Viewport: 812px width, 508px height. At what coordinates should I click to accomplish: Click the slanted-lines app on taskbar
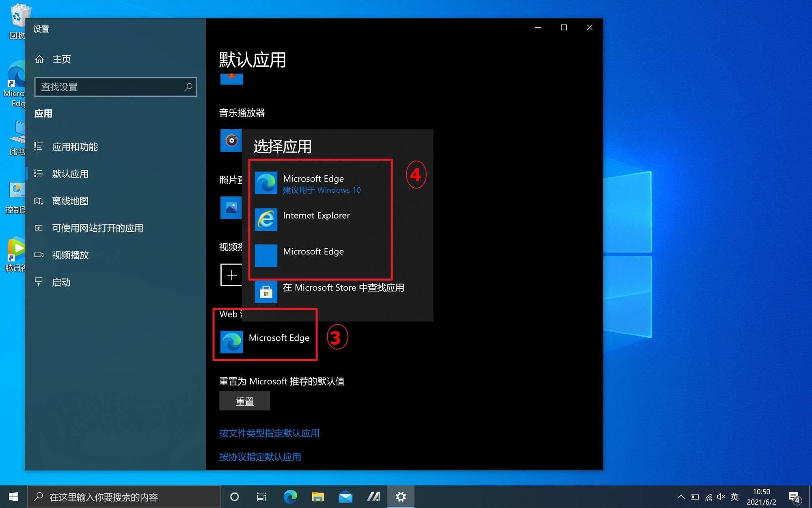click(373, 497)
